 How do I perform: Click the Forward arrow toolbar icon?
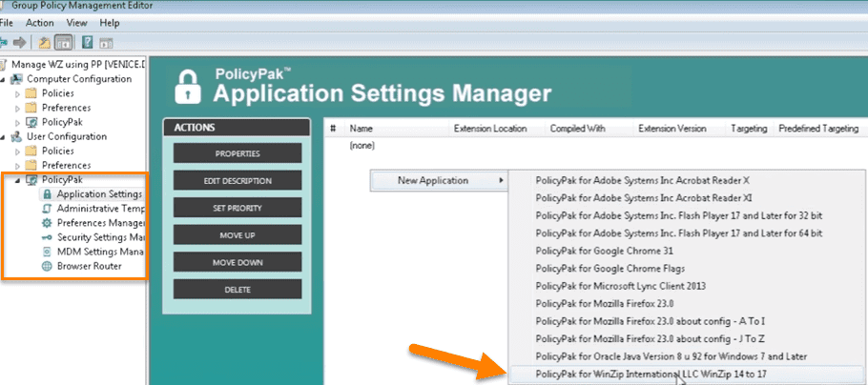tap(19, 42)
